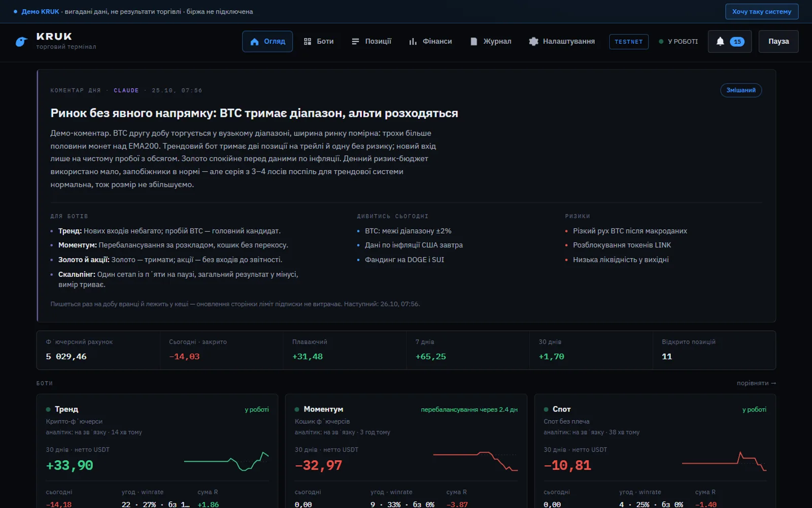The image size is (812, 508).
Task: Click the Пауза button
Action: [x=779, y=42]
